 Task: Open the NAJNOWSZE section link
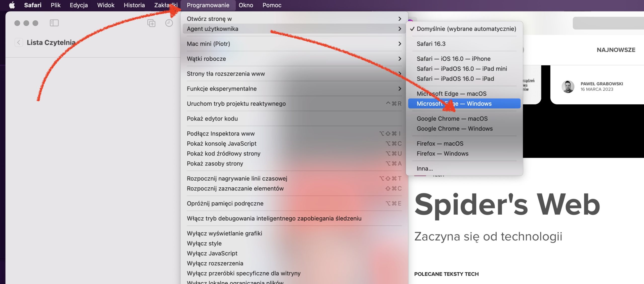coord(616,50)
